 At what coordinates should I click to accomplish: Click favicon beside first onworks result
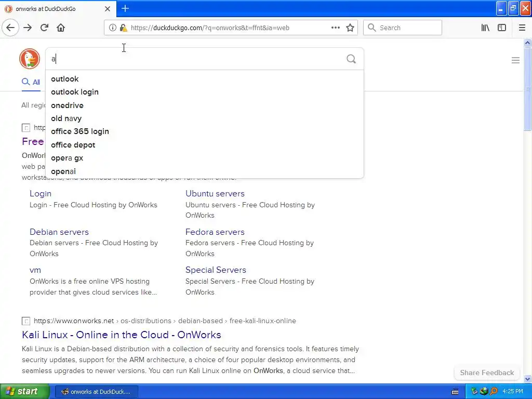point(26,128)
